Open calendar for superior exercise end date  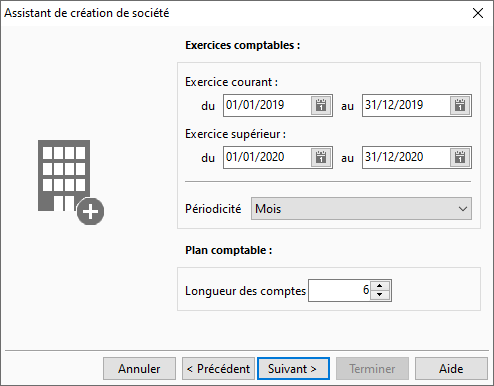pos(460,157)
